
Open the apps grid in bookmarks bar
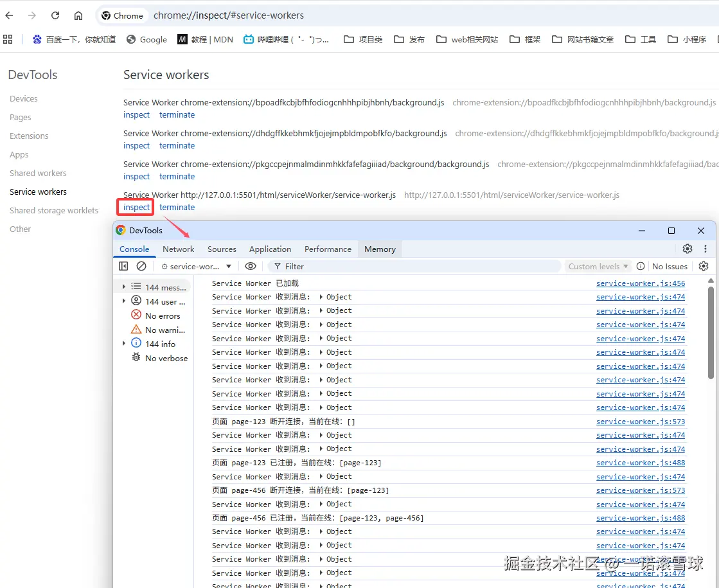click(8, 39)
